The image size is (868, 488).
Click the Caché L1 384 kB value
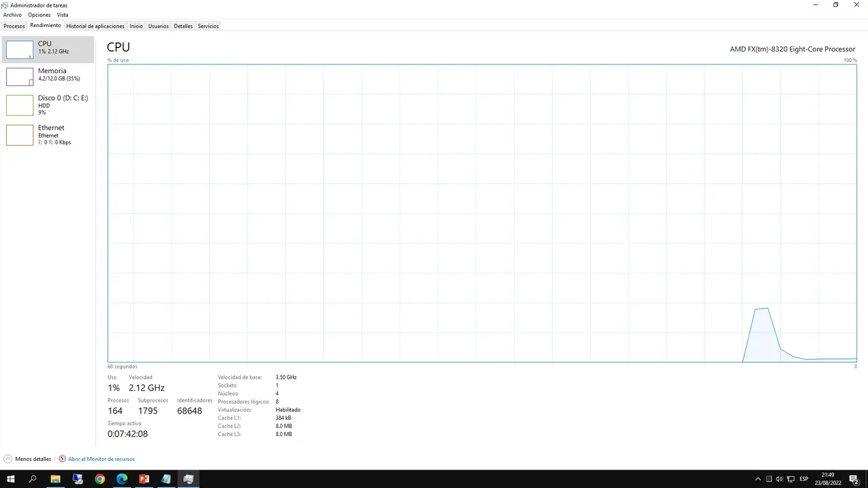(x=283, y=418)
